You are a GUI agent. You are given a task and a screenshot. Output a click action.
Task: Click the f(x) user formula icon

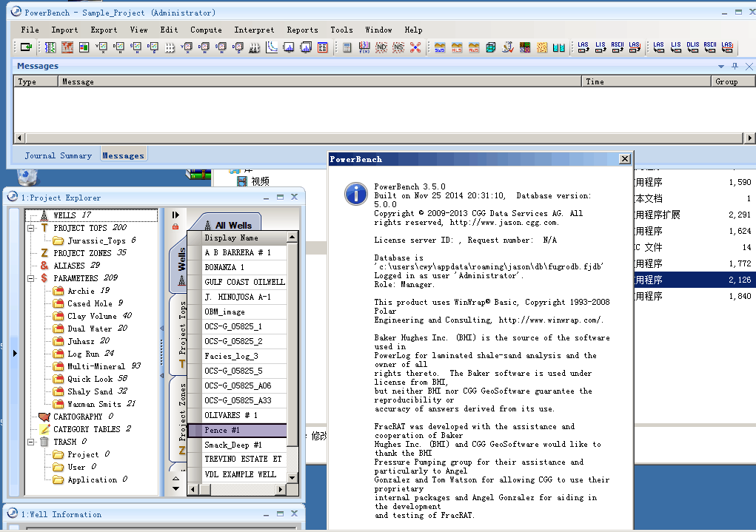[364, 47]
